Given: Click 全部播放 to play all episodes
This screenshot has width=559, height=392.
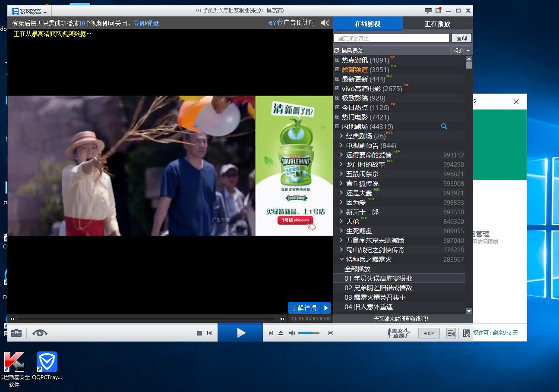Looking at the screenshot, I should [x=357, y=269].
